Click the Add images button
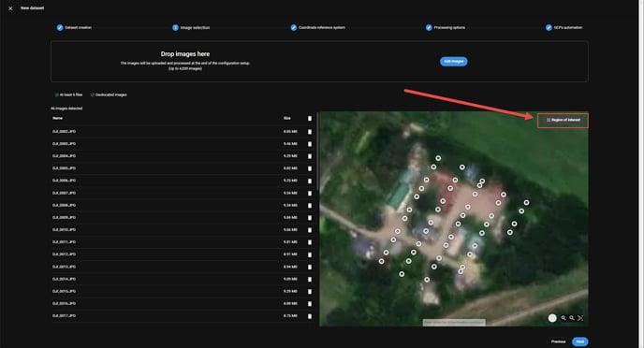The height and width of the screenshot is (348, 644). point(453,61)
